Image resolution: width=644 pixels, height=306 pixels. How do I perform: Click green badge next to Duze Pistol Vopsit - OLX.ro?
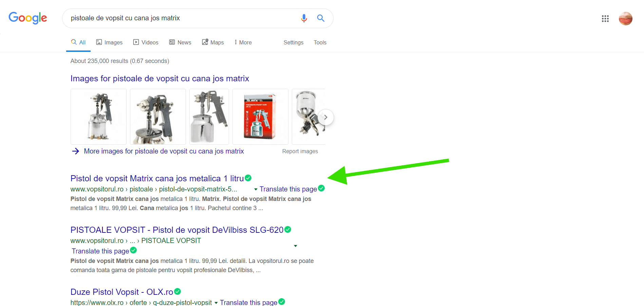click(177, 291)
